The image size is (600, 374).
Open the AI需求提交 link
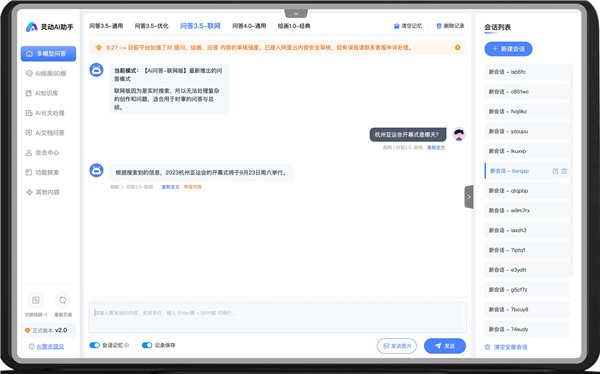click(x=47, y=346)
